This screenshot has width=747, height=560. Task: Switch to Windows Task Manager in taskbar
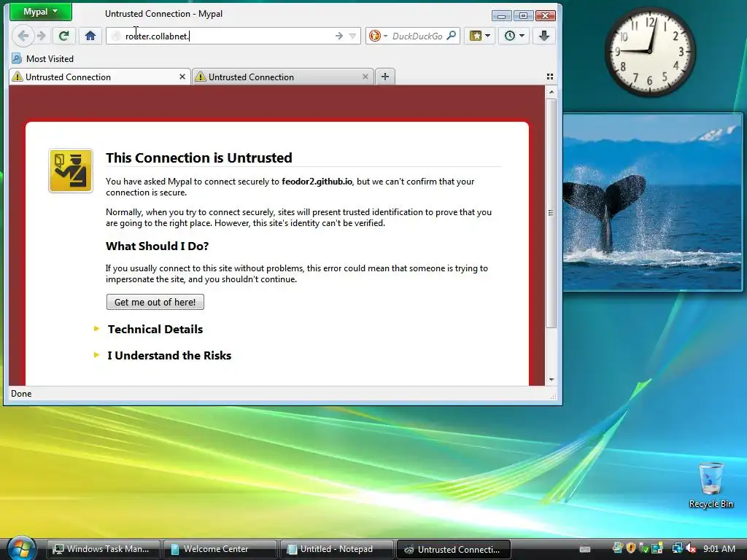(x=102, y=549)
